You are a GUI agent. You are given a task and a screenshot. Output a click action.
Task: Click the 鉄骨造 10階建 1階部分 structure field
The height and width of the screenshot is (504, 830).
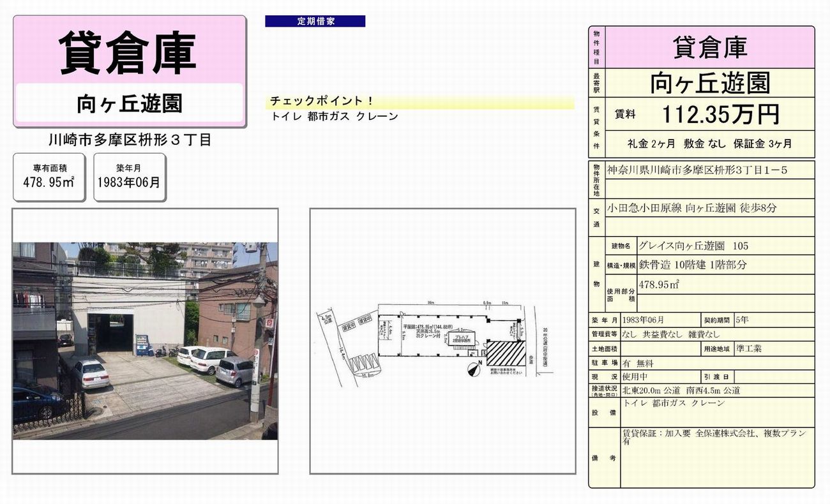(692, 265)
